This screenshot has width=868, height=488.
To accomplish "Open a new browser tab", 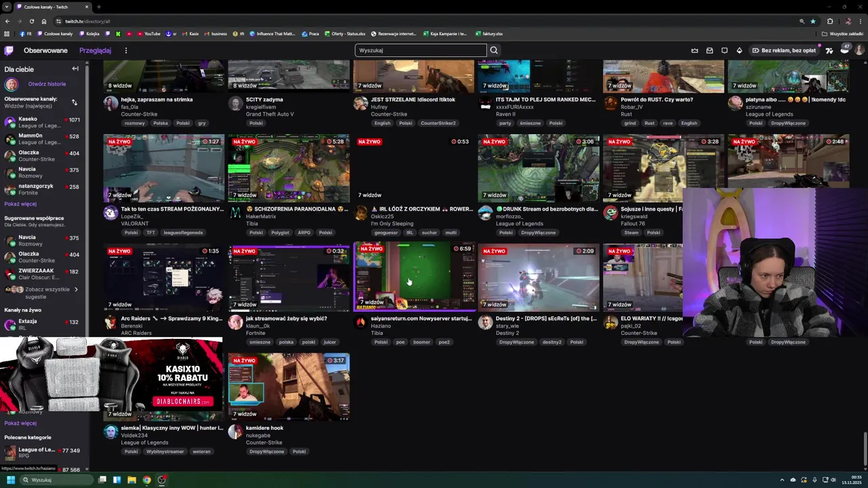I will click(99, 7).
